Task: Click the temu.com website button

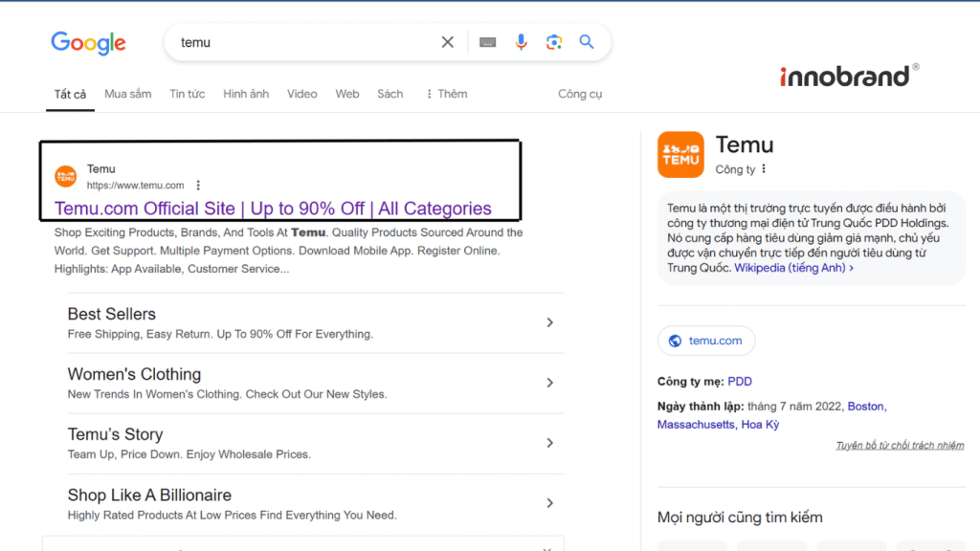Action: click(706, 341)
